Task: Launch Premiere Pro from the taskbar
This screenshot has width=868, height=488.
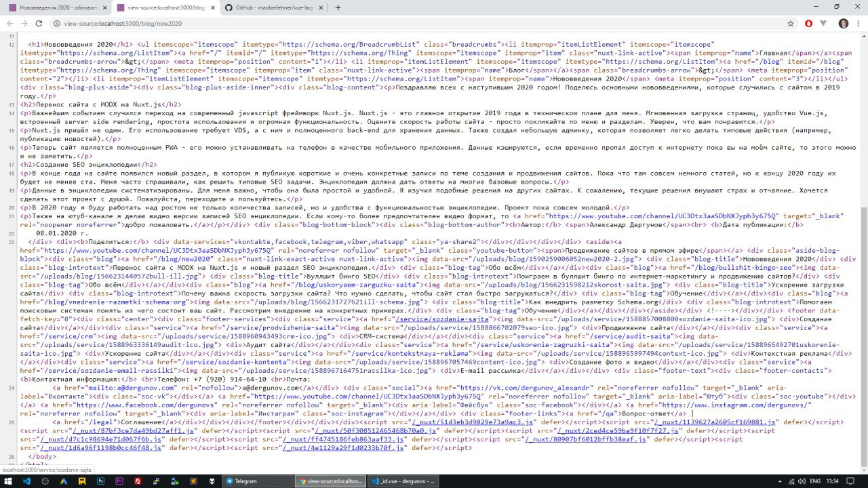Action: (x=119, y=481)
